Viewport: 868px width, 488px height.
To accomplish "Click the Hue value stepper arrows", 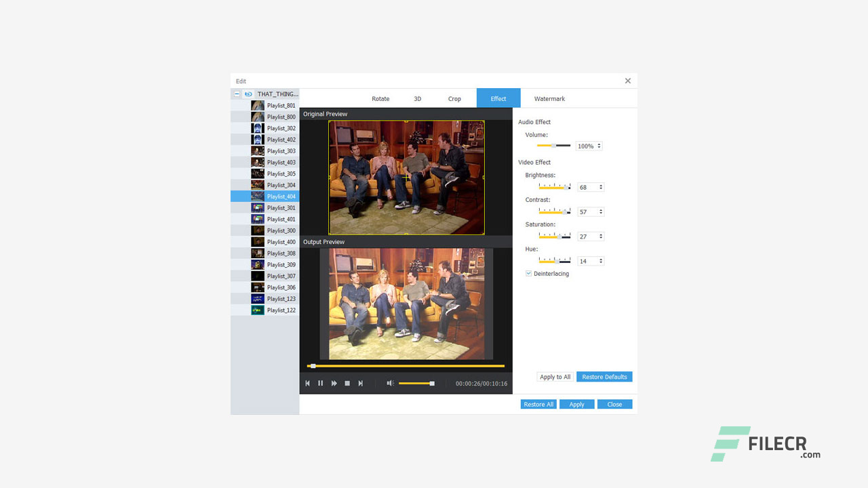I will click(601, 261).
